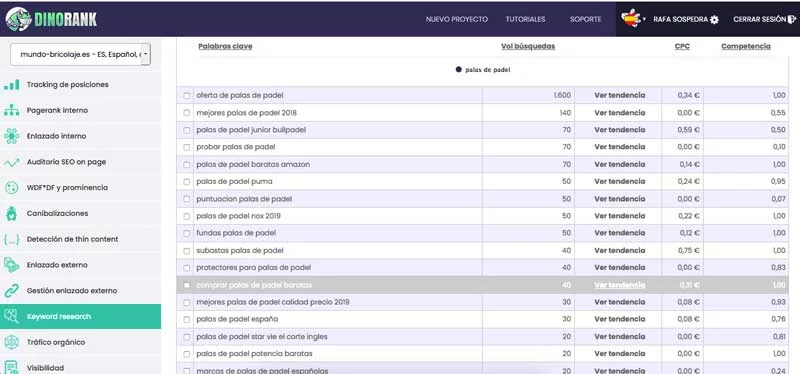
Task: Click the Spain flag language icon
Action: pyautogui.click(x=631, y=18)
